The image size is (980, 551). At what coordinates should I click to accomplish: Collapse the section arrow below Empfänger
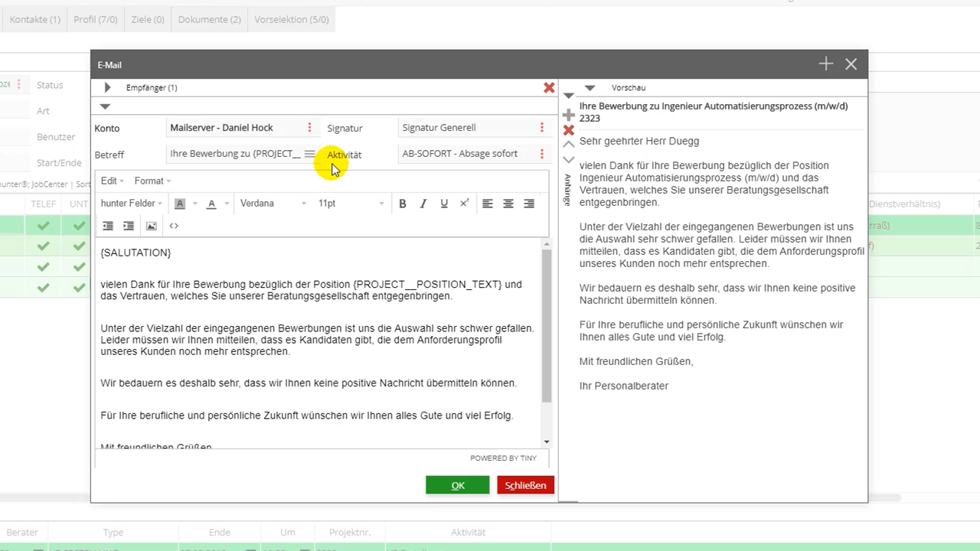point(106,106)
